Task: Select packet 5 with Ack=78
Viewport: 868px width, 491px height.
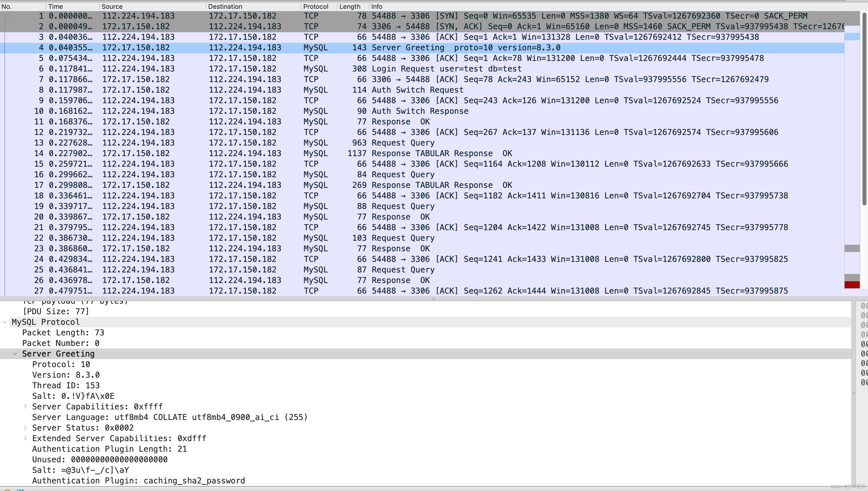Action: pos(422,58)
